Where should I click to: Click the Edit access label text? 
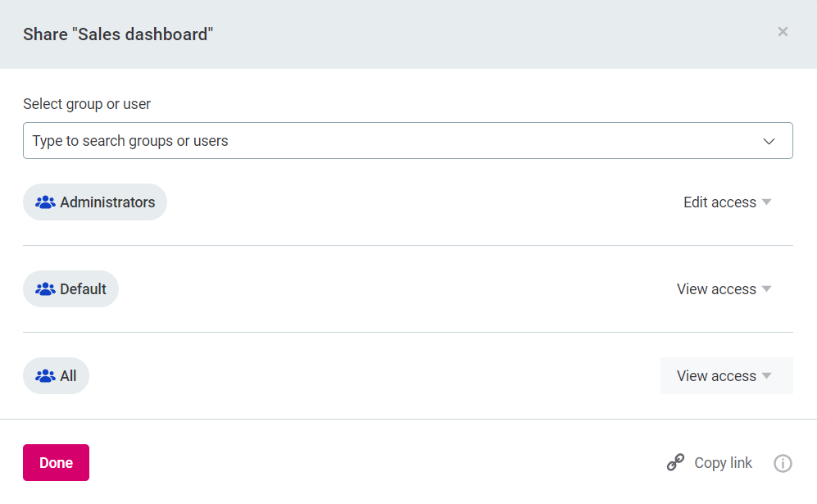click(719, 202)
